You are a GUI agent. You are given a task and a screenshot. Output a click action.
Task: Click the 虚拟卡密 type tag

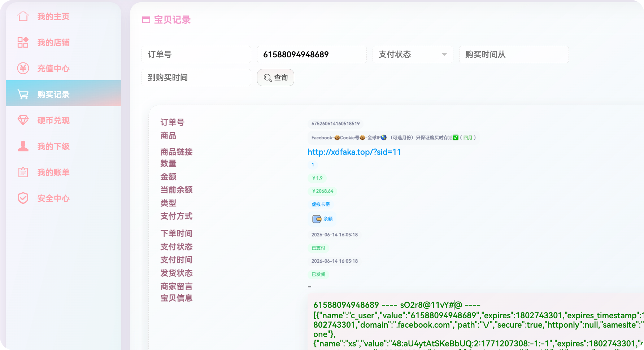[x=321, y=204]
